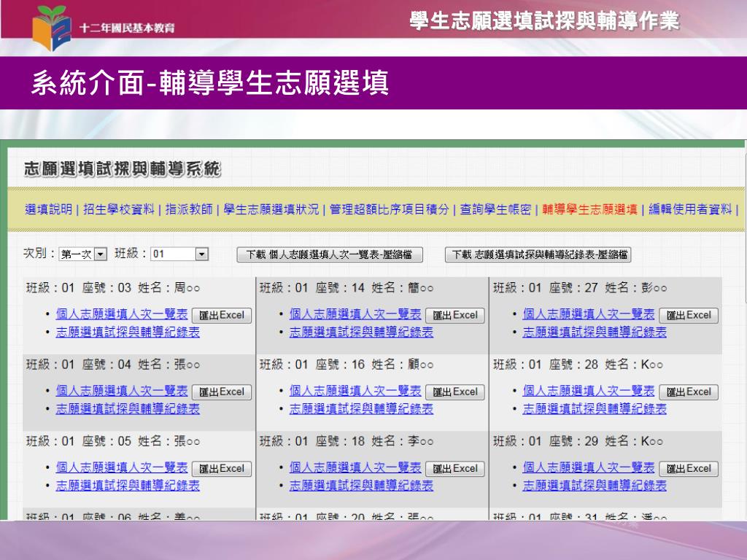
Task: Open 志願選填試探與輔導紀錄表 for seat 27
Action: pos(595,332)
